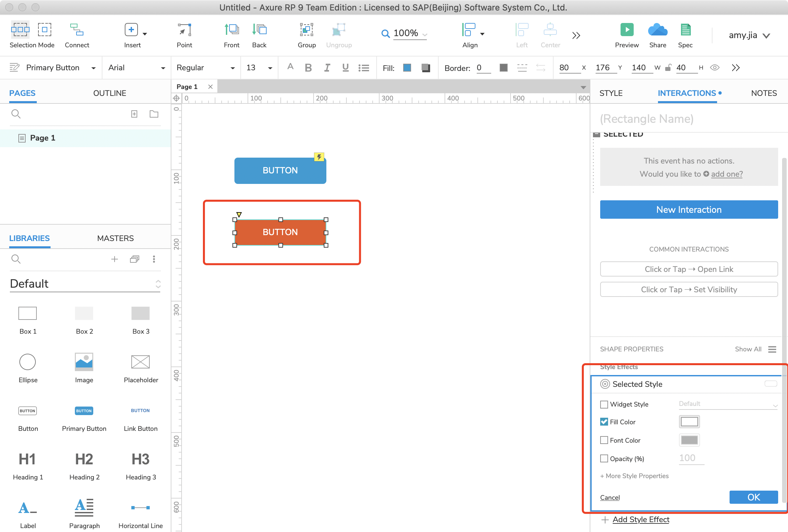The width and height of the screenshot is (788, 532).
Task: Check the Opacity (%) checkbox
Action: [604, 458]
